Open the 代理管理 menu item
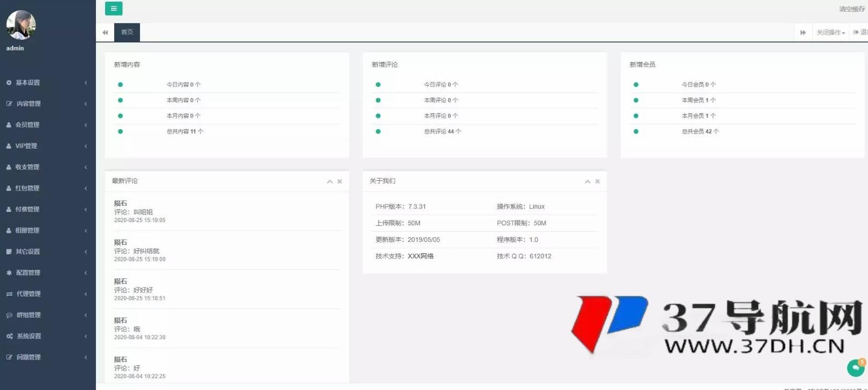 click(48, 294)
